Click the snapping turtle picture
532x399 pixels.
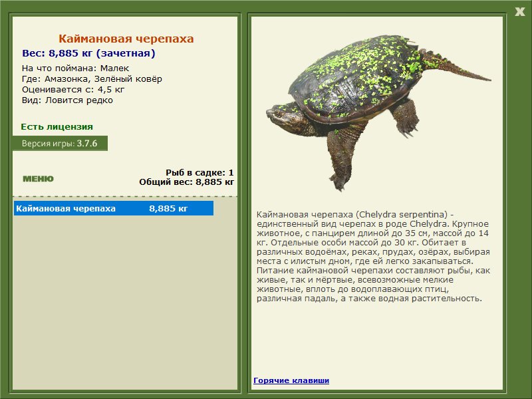[378, 113]
